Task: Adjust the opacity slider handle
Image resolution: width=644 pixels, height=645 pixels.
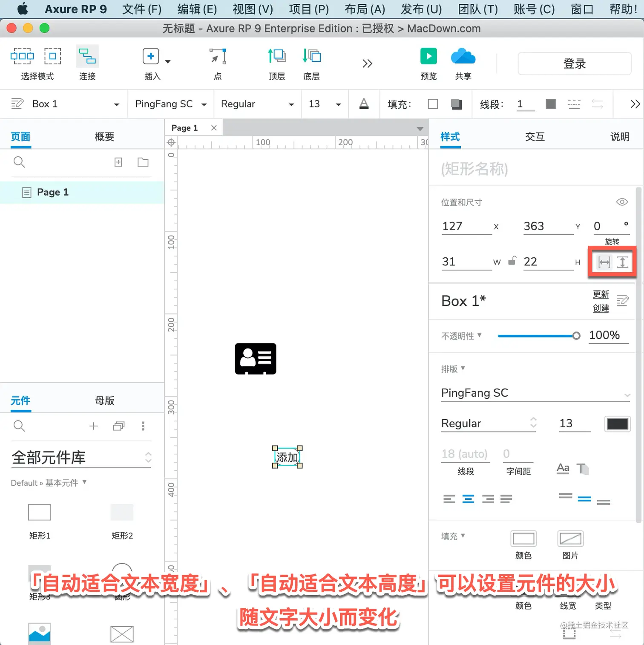Action: click(576, 336)
